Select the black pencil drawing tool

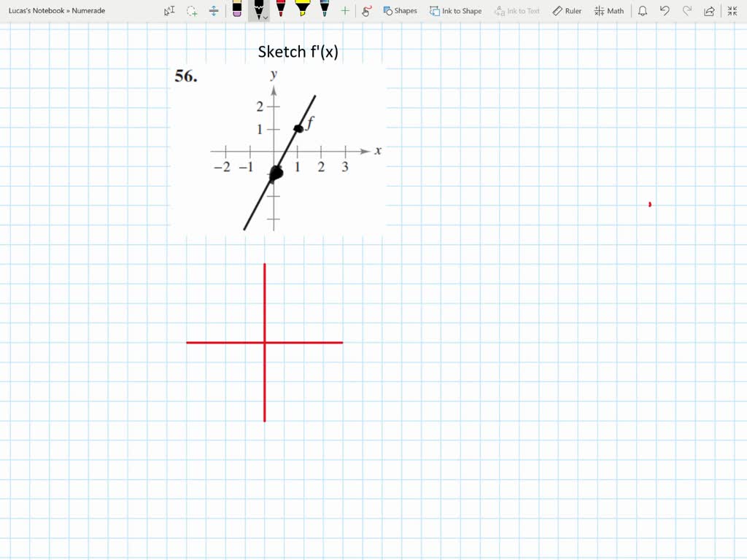[x=260, y=9]
